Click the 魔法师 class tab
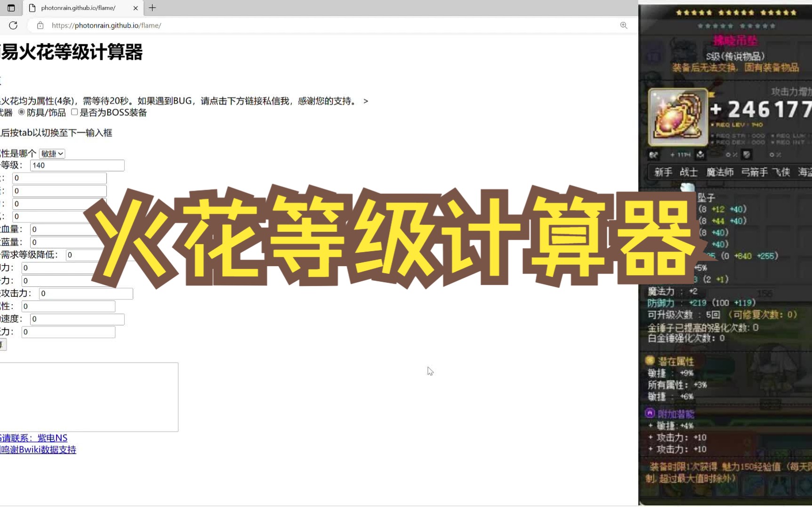The height and width of the screenshot is (507, 812). pos(720,172)
